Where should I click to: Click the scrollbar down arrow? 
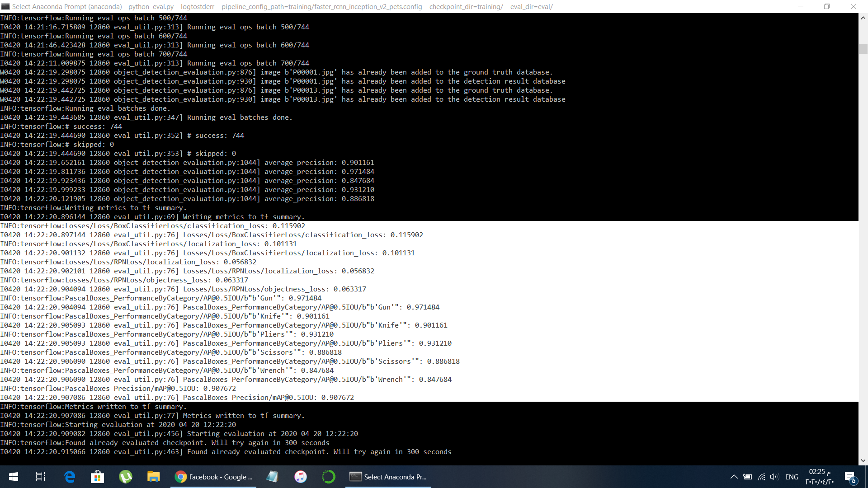tap(863, 460)
